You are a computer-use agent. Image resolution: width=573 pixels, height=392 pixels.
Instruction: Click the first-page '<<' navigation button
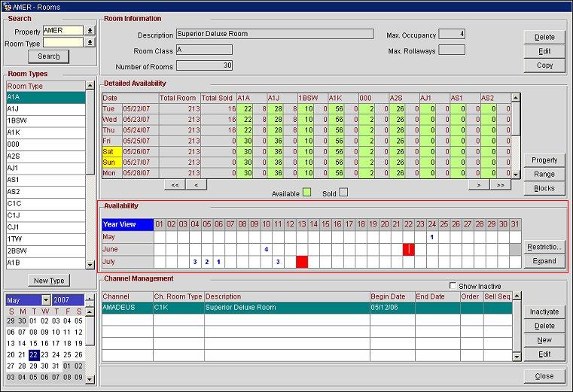(x=174, y=184)
